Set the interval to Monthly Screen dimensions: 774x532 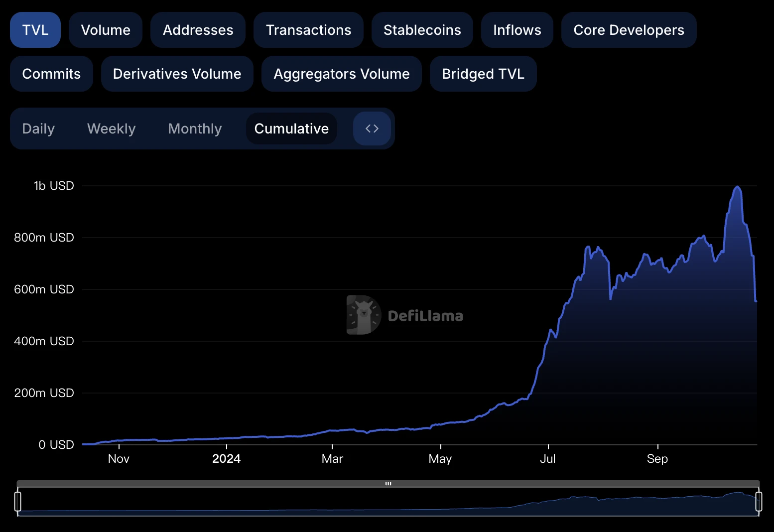195,129
